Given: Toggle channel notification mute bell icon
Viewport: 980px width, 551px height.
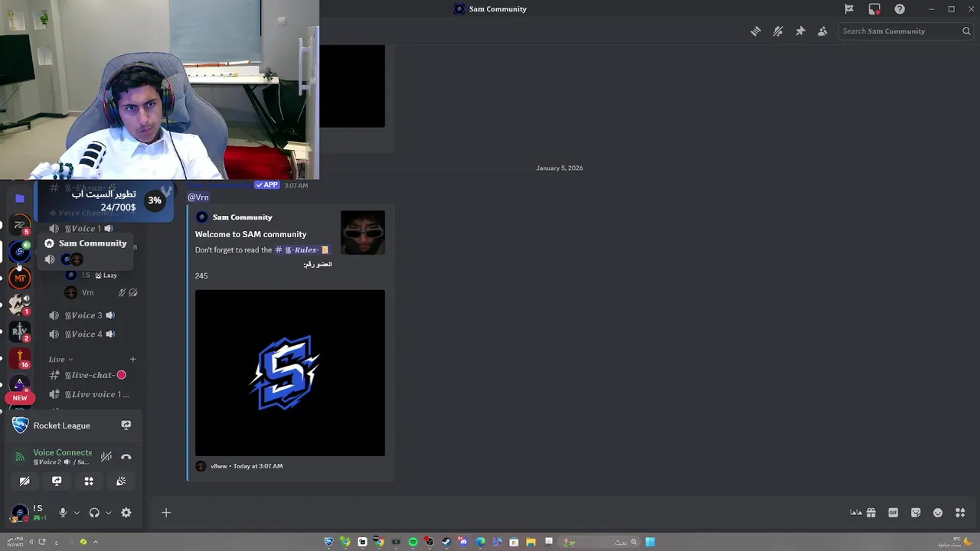Looking at the screenshot, I should [778, 31].
